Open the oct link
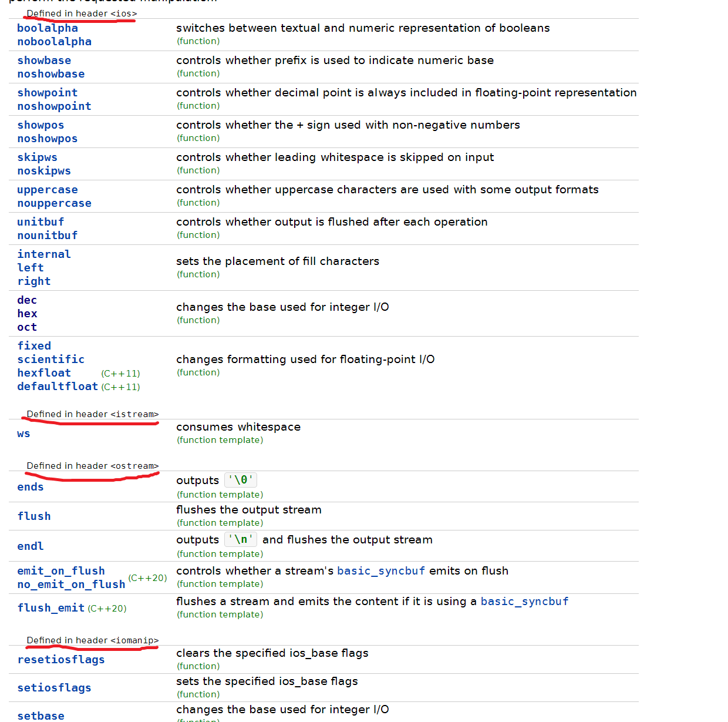Screen dimensions: 728x722 coord(27,327)
